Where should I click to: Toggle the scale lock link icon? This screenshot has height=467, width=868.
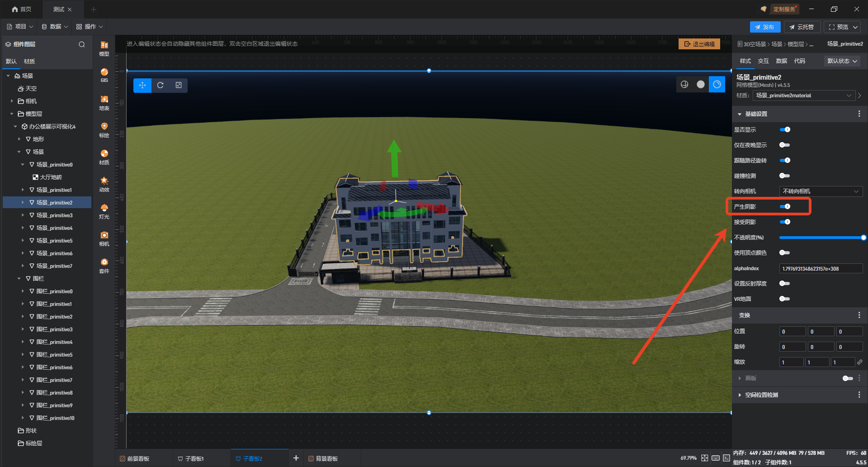click(x=860, y=362)
